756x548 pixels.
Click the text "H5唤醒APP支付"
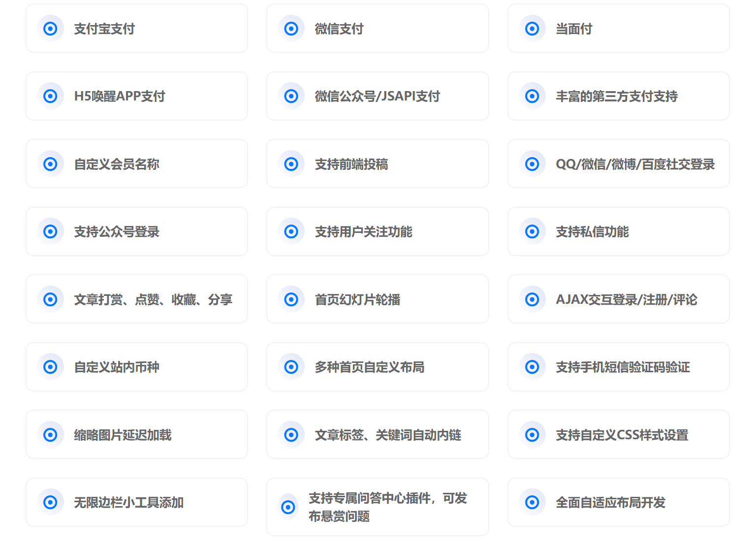click(x=120, y=97)
